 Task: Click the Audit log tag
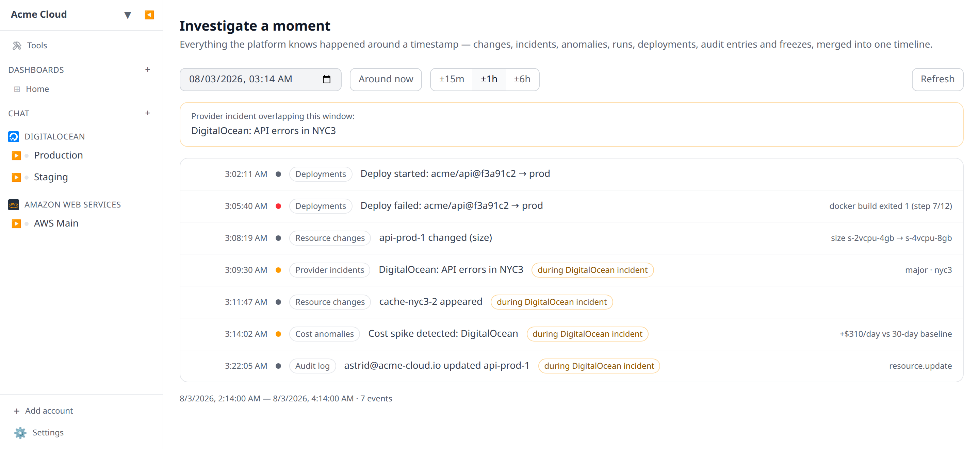coord(312,366)
